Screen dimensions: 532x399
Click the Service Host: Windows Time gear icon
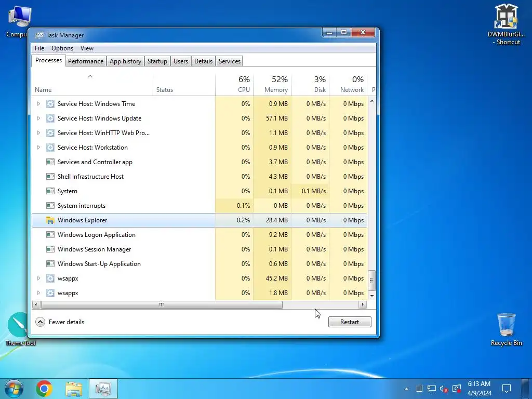click(x=50, y=104)
